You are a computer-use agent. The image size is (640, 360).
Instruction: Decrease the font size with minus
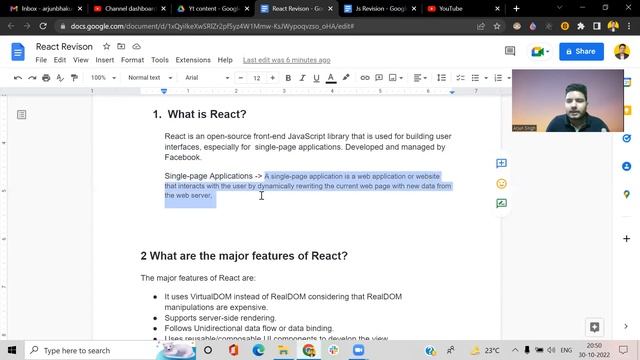click(x=241, y=78)
